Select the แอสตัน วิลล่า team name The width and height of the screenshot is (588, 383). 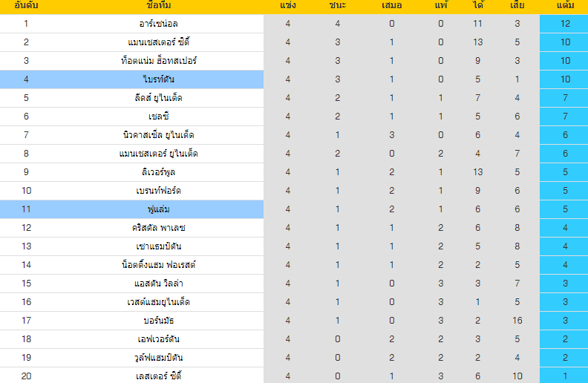coord(159,284)
